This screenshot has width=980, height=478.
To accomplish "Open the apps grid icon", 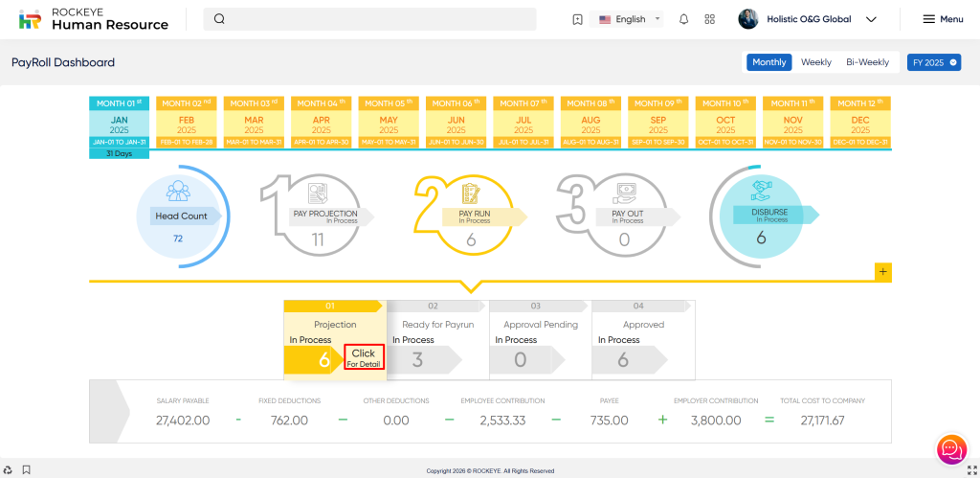I will (709, 19).
